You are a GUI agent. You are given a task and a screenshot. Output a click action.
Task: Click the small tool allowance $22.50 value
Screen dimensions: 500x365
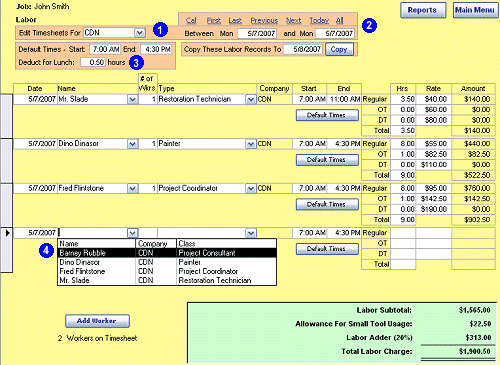[480, 324]
